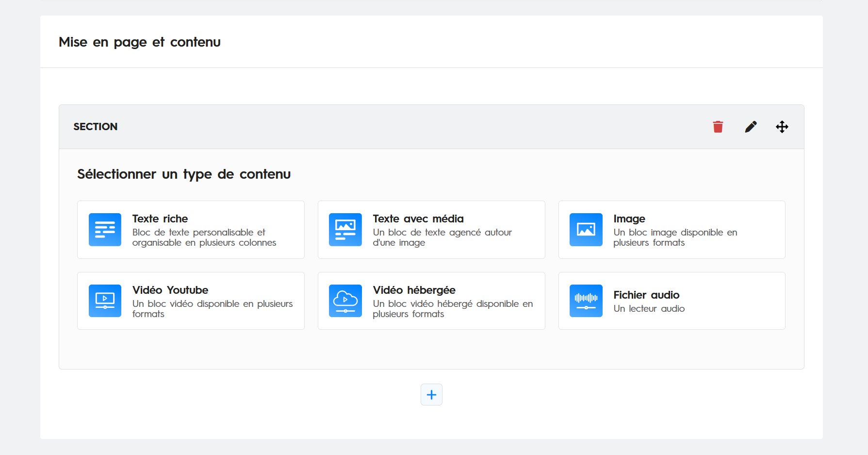Click the SECTION header label

pos(96,127)
